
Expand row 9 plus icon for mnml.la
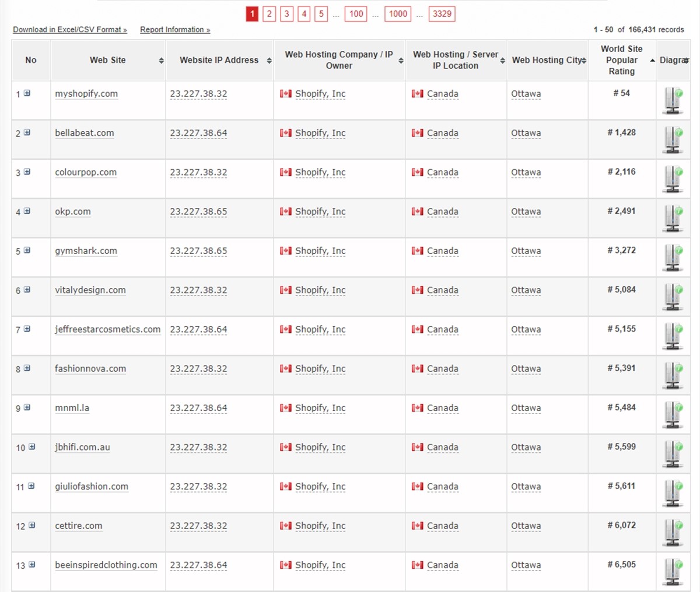[x=27, y=407]
